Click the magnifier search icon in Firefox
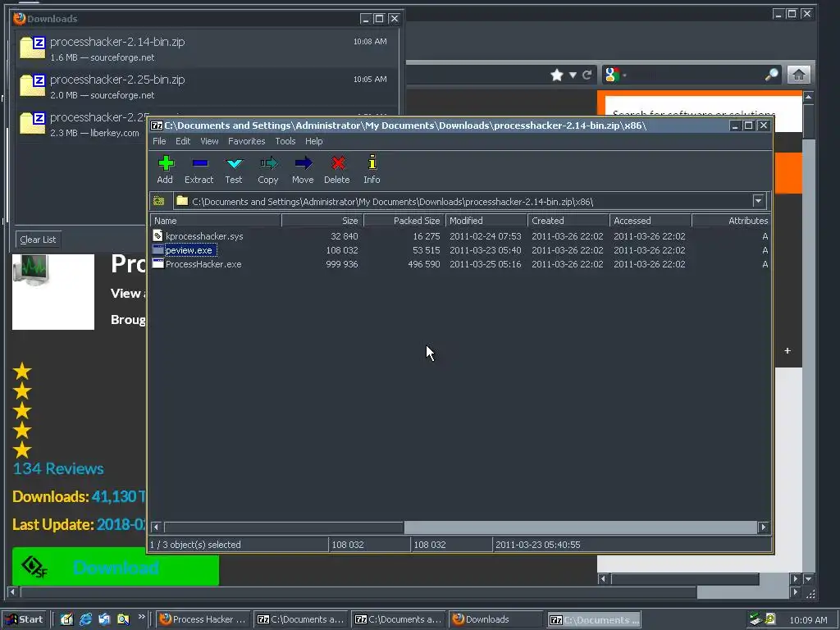 click(771, 75)
